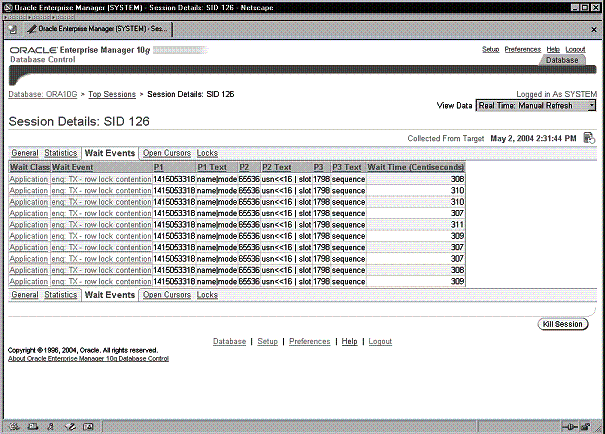Click the Setup link in the header

[x=490, y=49]
